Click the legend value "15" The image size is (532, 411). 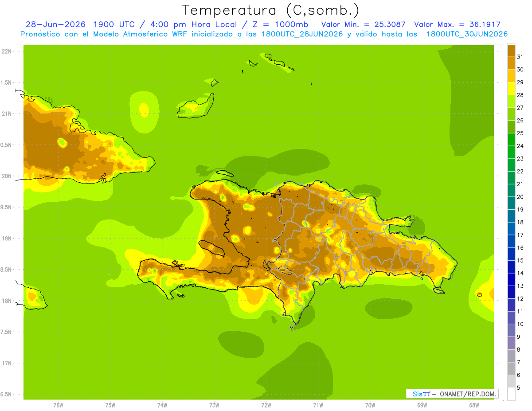click(x=520, y=260)
